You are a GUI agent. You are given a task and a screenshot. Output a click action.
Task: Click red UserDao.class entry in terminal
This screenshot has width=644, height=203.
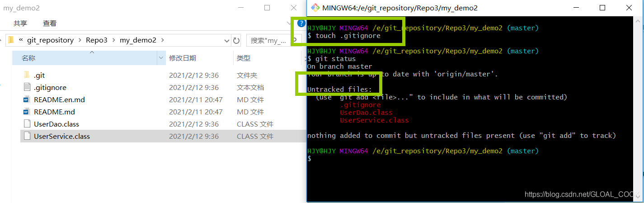[366, 113]
